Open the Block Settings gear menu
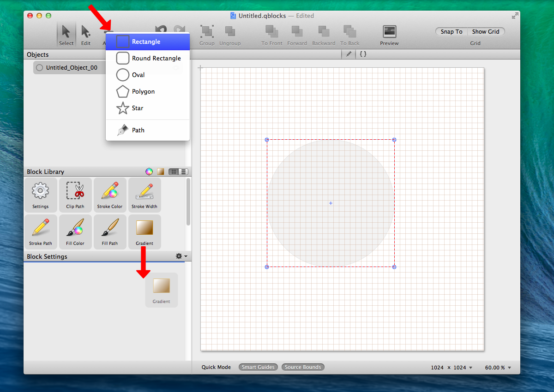The width and height of the screenshot is (554, 392). (x=181, y=256)
